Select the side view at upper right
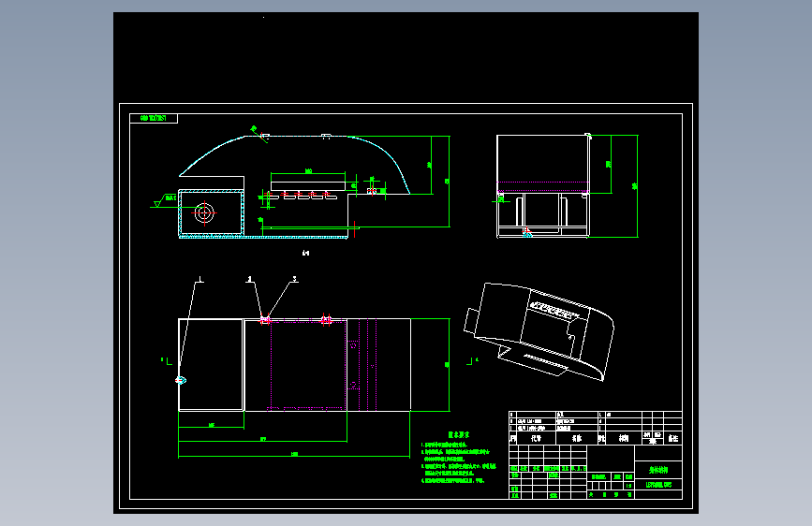This screenshot has width=812, height=526. (543, 186)
